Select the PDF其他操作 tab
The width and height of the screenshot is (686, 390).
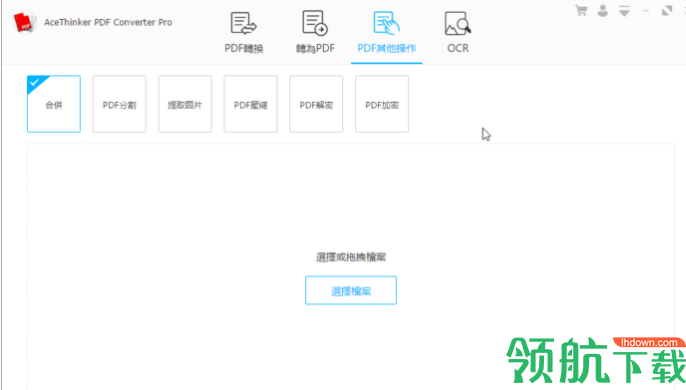pyautogui.click(x=386, y=32)
